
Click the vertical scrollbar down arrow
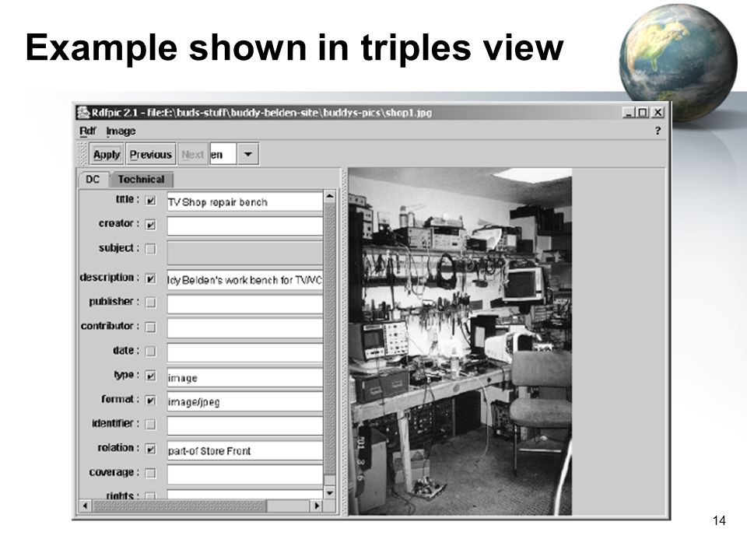pyautogui.click(x=330, y=493)
